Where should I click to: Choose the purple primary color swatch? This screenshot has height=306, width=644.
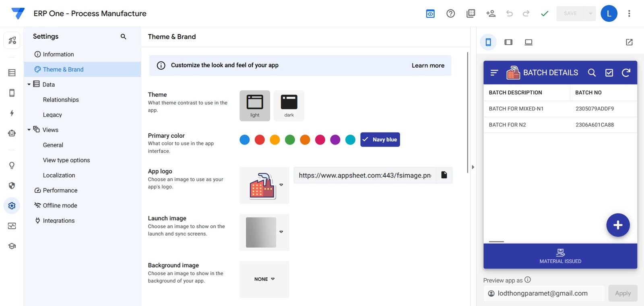click(335, 140)
